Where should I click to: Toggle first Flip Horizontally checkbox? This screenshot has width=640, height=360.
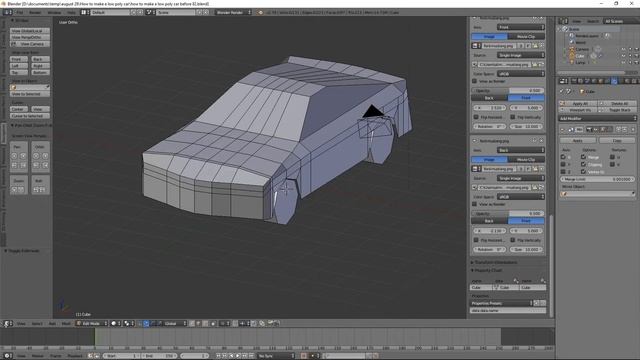[x=476, y=117]
